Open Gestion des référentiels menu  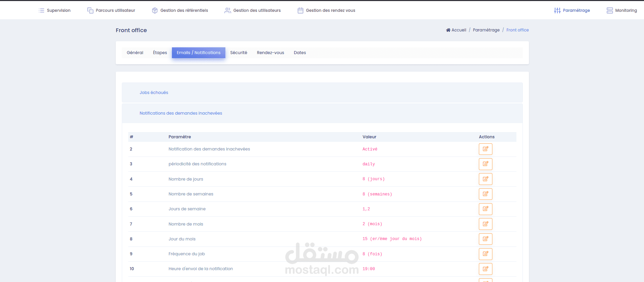pos(180,10)
